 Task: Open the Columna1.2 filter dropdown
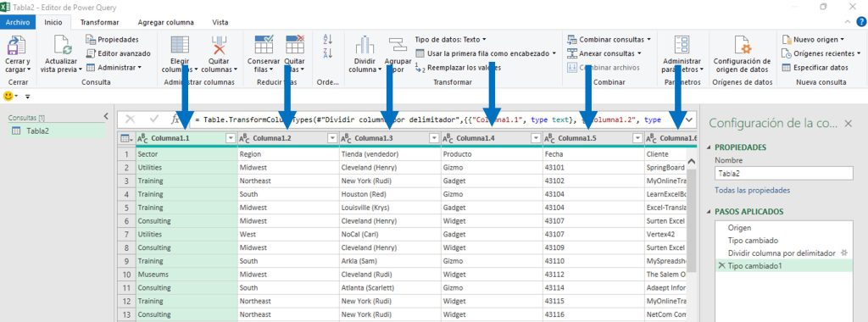point(332,138)
